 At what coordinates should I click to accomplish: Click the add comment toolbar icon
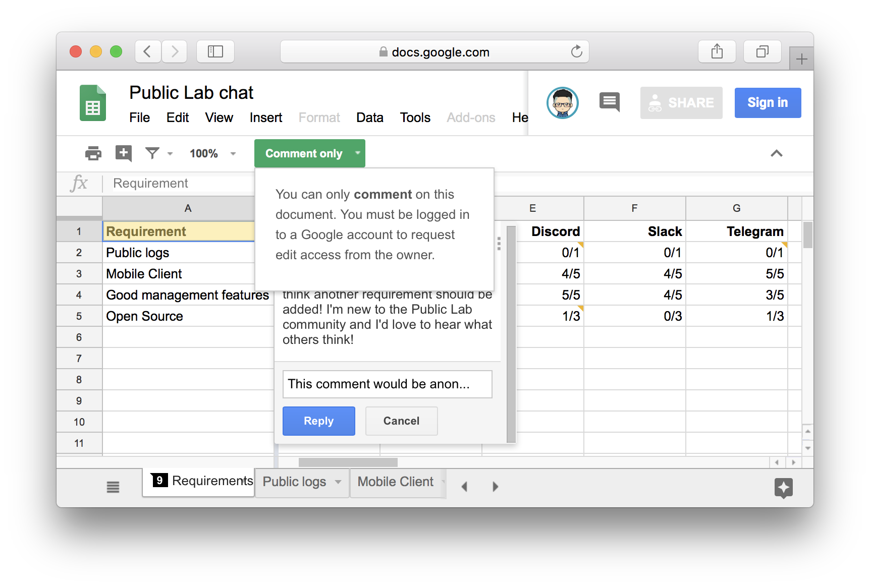coord(124,153)
